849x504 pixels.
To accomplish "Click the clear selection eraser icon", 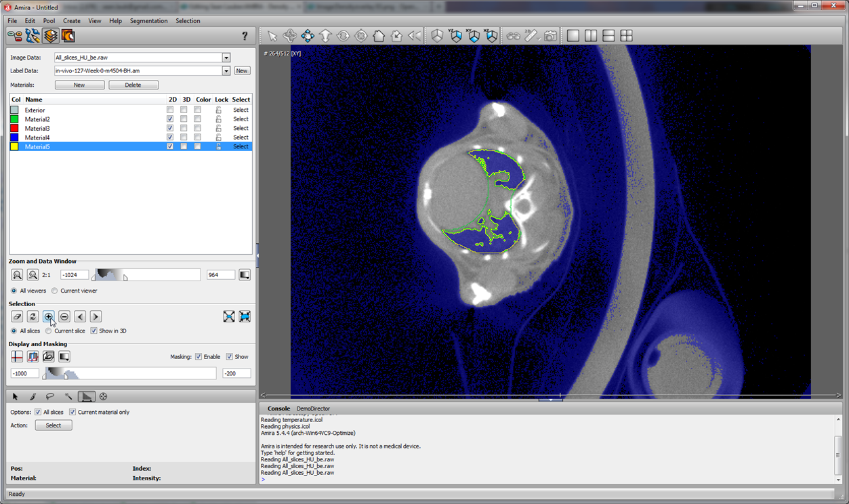I will pyautogui.click(x=17, y=316).
